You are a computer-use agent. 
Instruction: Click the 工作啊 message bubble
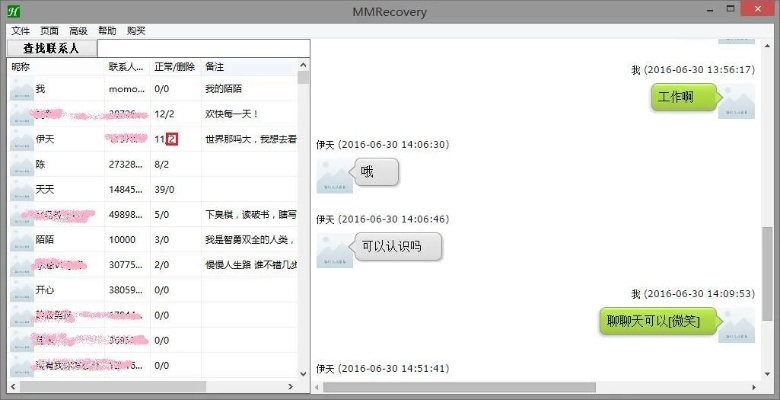pos(684,98)
